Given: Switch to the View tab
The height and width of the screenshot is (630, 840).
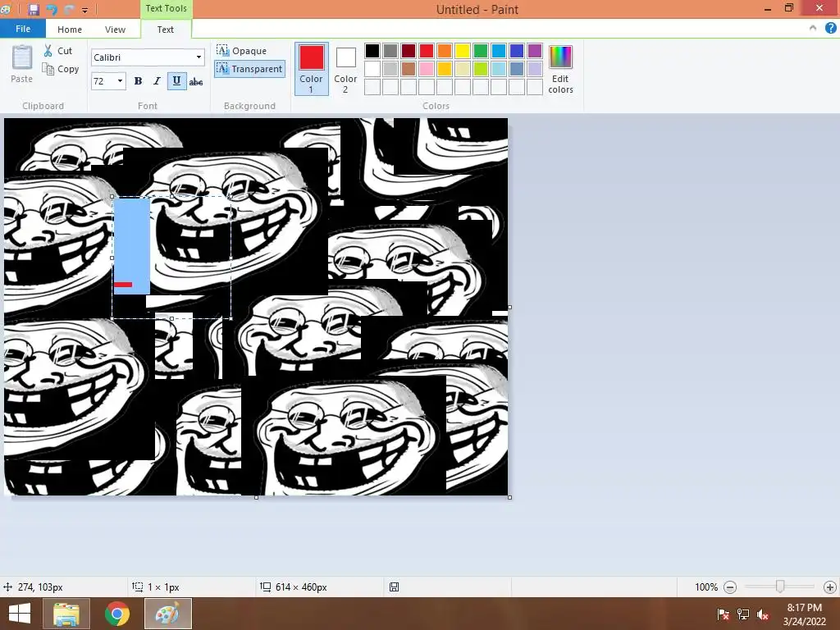Looking at the screenshot, I should pyautogui.click(x=115, y=30).
